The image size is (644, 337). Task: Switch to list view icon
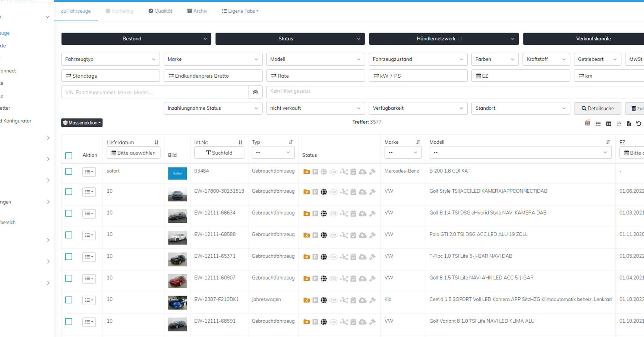pyautogui.click(x=598, y=124)
